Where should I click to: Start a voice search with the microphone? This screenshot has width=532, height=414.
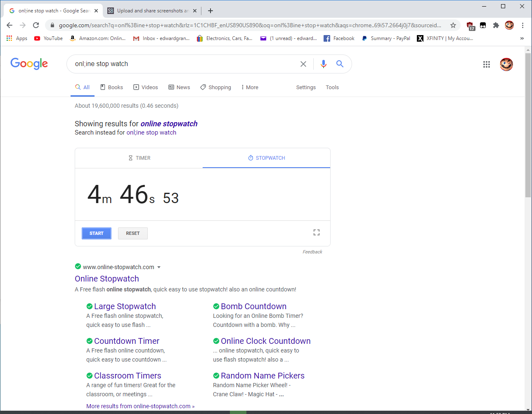tap(324, 64)
